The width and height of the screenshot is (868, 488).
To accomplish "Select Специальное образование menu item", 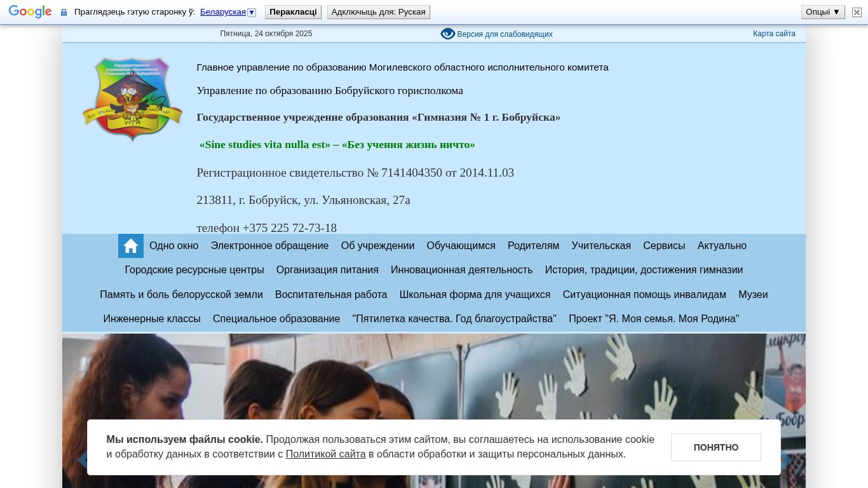I will click(276, 319).
